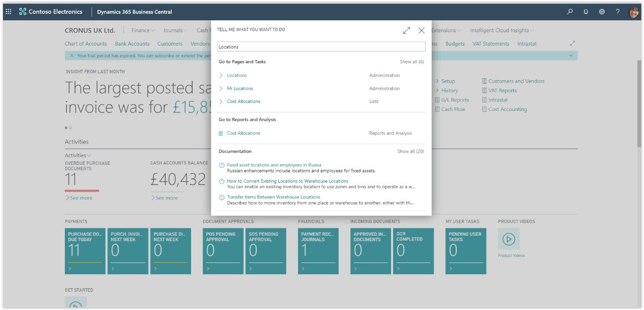Click See more under Overdue Purchase Documents
The image size is (644, 310).
(79, 198)
